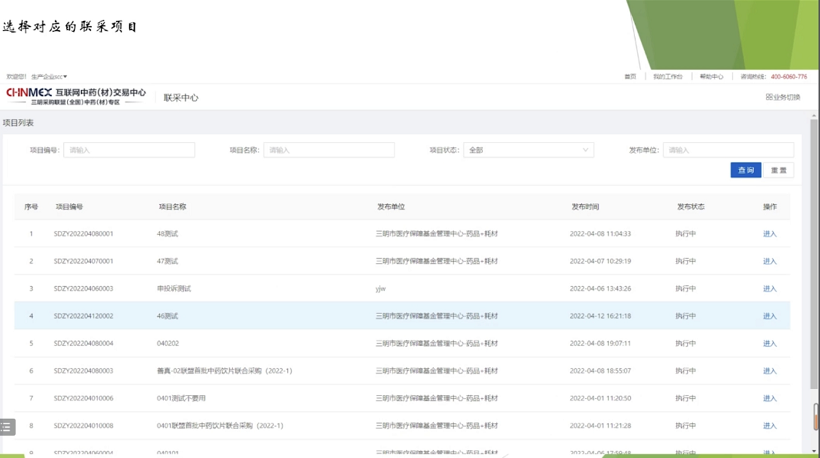Click into the 项目名称 search field
Viewport: 820px width, 458px height.
pyautogui.click(x=328, y=150)
